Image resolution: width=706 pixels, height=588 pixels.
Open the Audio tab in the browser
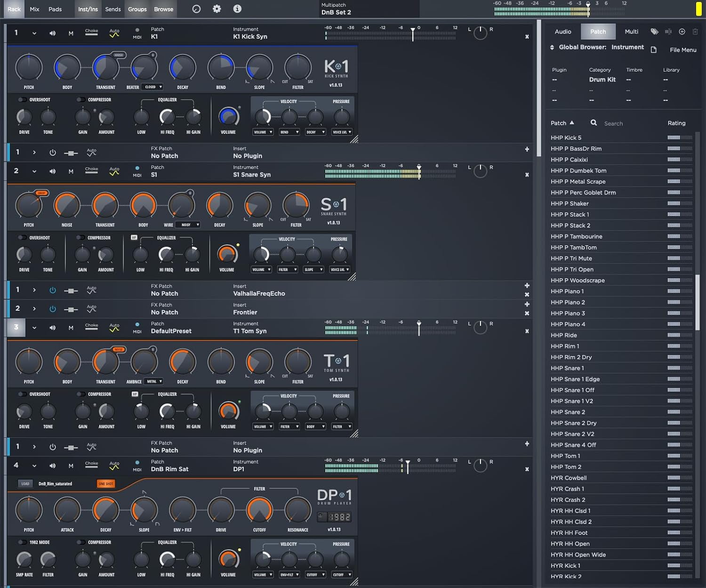point(562,31)
